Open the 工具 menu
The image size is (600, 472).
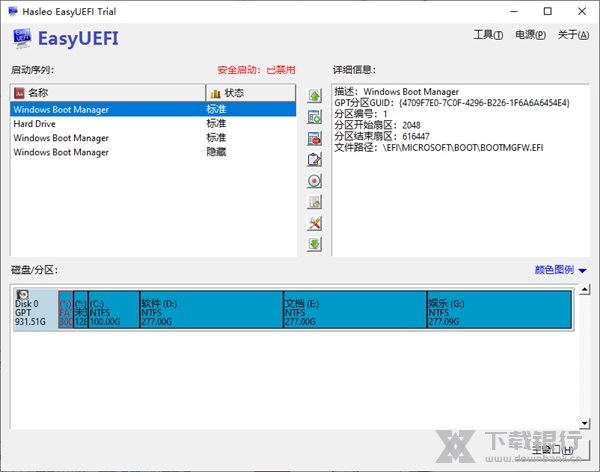tap(488, 35)
